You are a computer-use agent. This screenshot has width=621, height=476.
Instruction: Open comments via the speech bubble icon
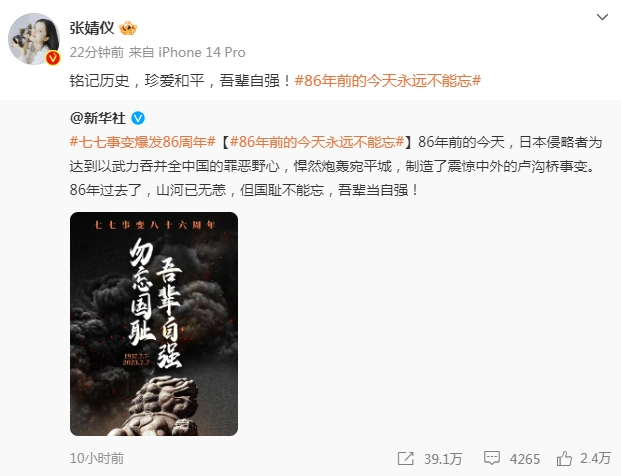coord(491,458)
